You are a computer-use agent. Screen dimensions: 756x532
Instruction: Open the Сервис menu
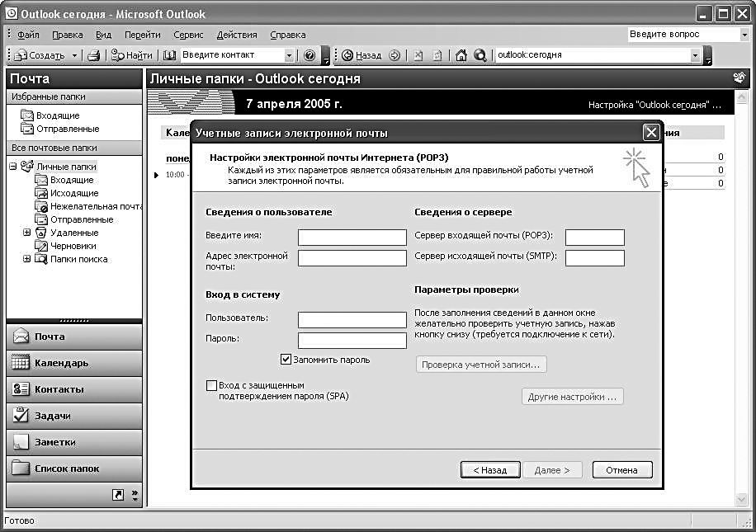pos(188,35)
